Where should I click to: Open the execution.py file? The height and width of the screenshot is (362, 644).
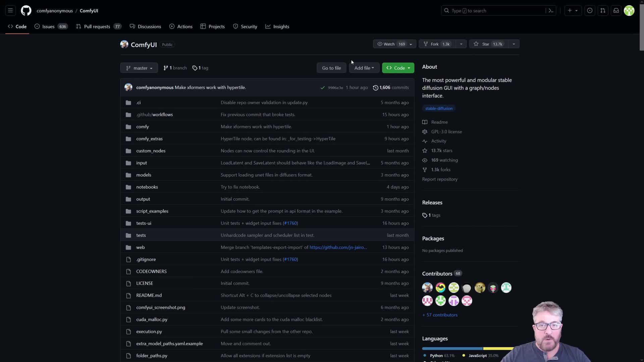(149, 331)
